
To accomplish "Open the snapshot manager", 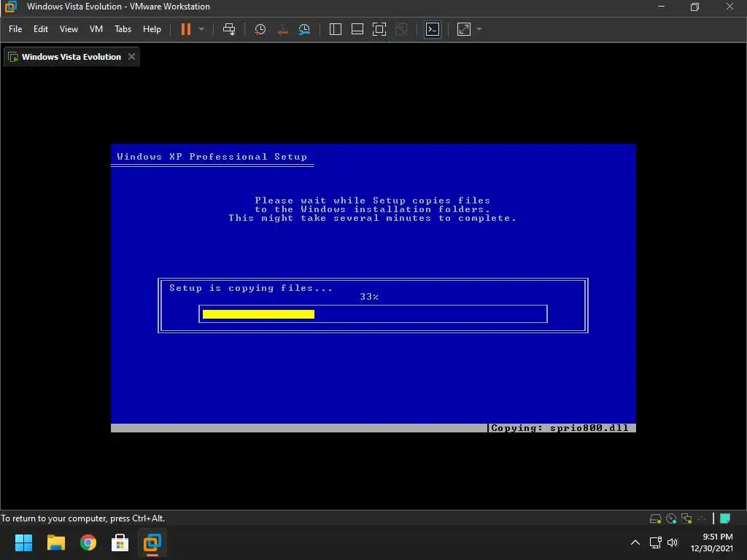I will (x=304, y=29).
